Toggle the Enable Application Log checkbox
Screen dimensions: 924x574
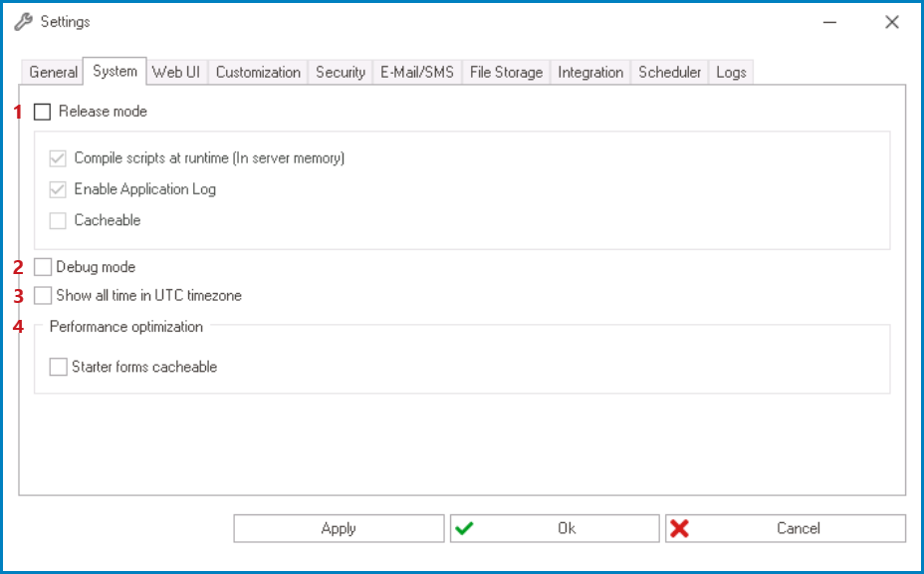click(x=59, y=189)
